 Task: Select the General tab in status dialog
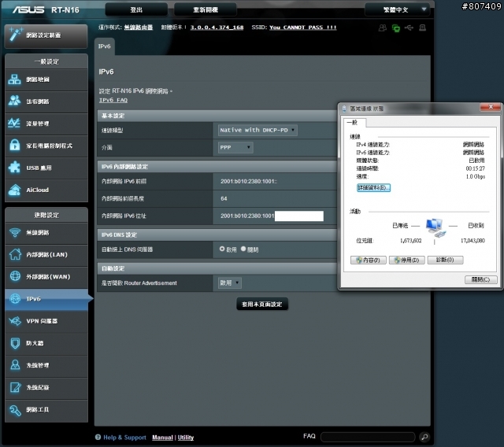point(354,122)
